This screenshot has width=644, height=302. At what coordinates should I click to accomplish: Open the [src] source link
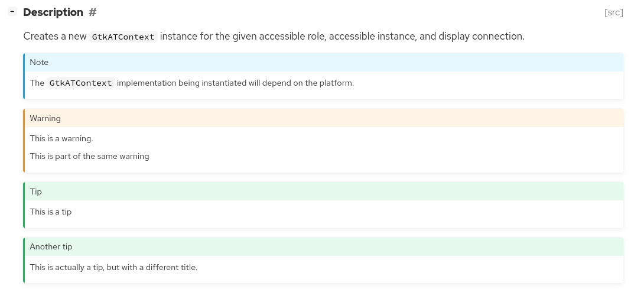click(613, 12)
